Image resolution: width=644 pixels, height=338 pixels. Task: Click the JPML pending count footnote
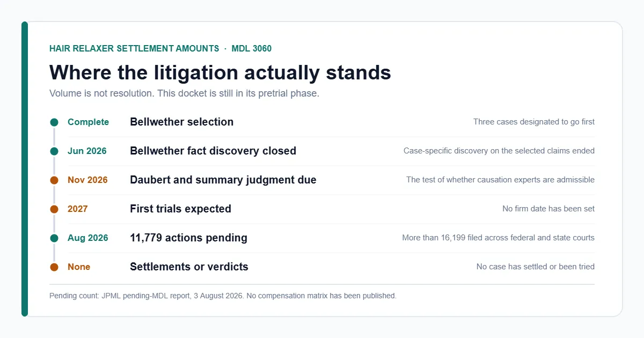coord(223,296)
